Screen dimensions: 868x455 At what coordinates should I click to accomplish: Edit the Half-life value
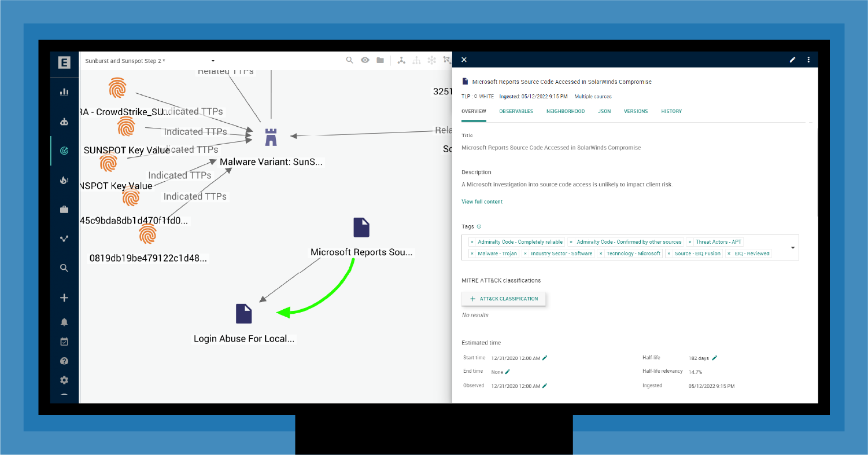715,358
